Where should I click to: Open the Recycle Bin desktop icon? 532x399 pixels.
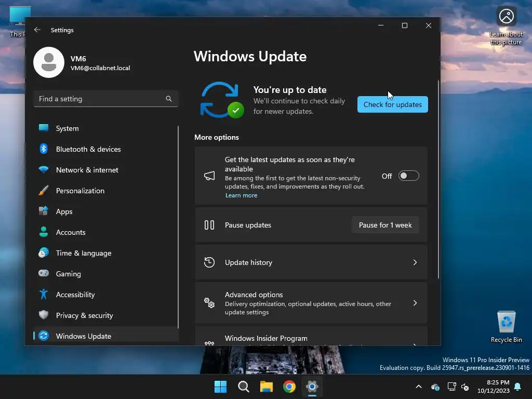506,326
